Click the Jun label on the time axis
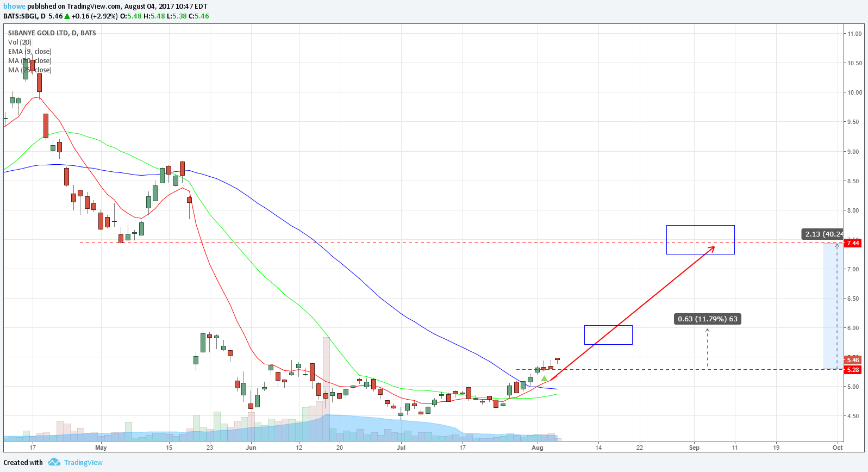Viewport: 868px width, 472px height. coord(251,448)
